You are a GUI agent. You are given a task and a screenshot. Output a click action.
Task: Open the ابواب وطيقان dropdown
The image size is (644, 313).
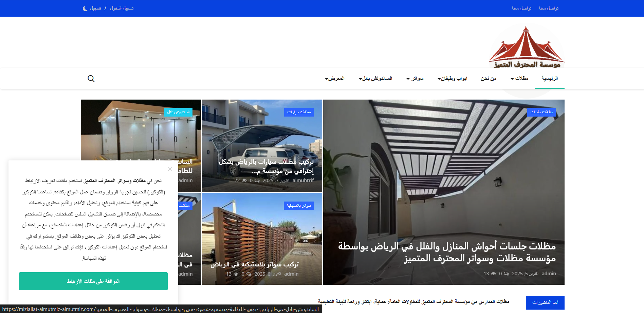[x=452, y=79]
